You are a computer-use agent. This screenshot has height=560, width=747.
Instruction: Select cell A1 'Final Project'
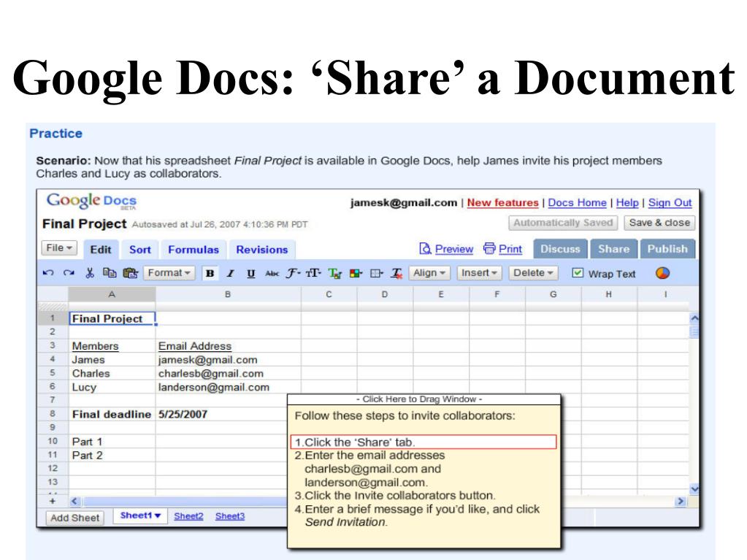pos(112,318)
